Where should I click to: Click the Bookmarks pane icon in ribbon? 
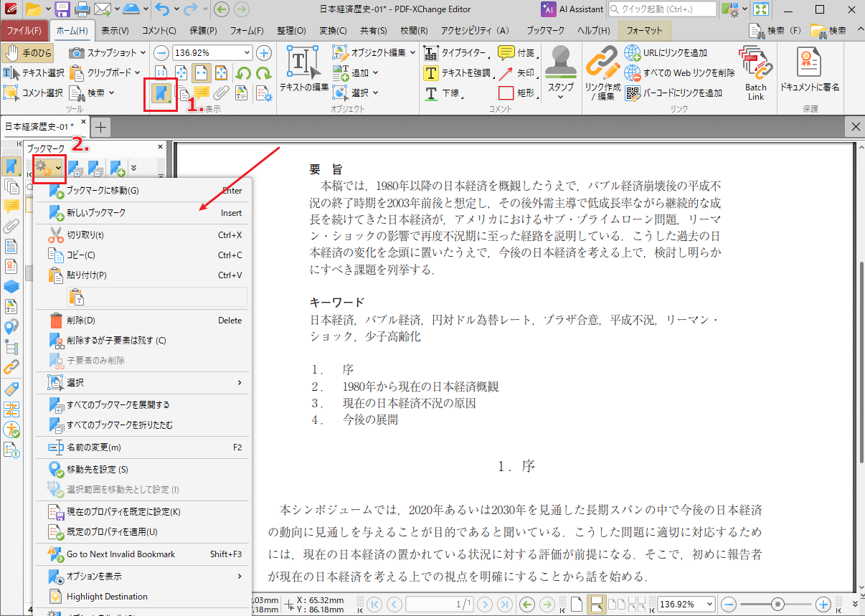(161, 94)
